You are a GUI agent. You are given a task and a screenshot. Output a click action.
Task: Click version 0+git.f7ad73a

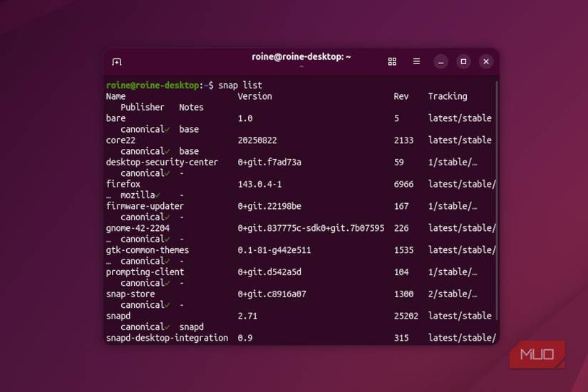(269, 162)
